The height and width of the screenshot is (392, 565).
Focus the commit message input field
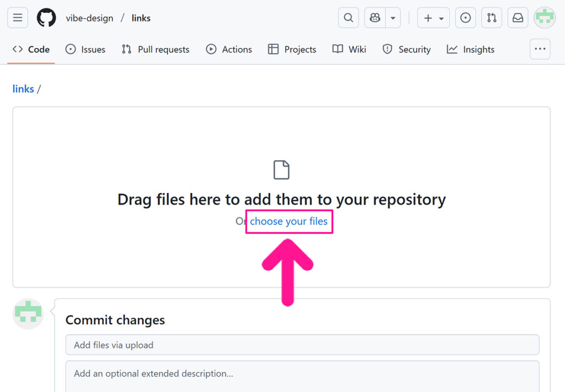tap(302, 345)
